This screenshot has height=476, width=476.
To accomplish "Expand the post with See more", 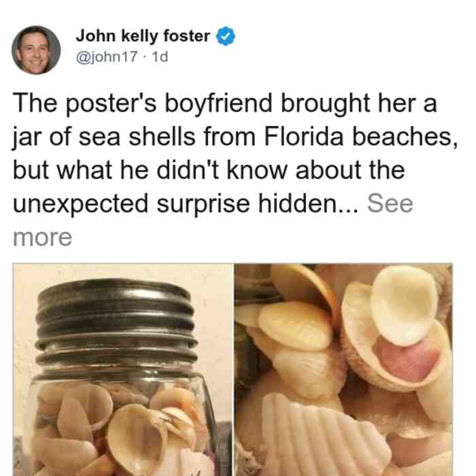I will click(x=390, y=203).
